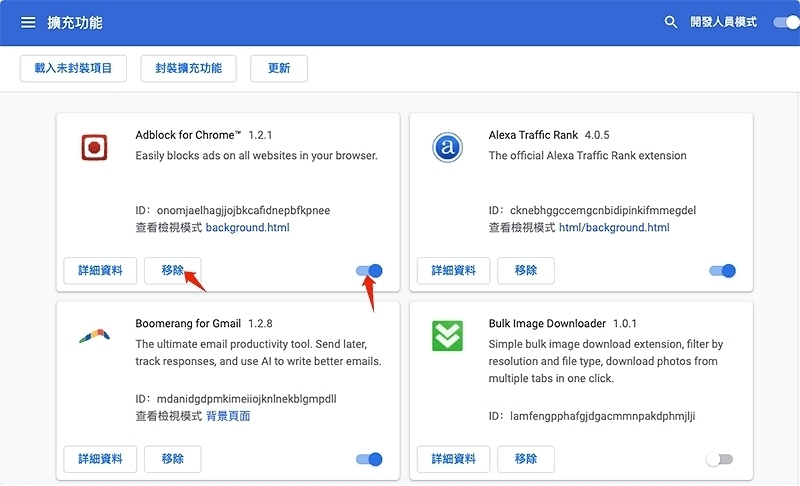Open 詳細資料 for Alexa Traffic Rank
Screen dimensions: 800x486
point(453,270)
